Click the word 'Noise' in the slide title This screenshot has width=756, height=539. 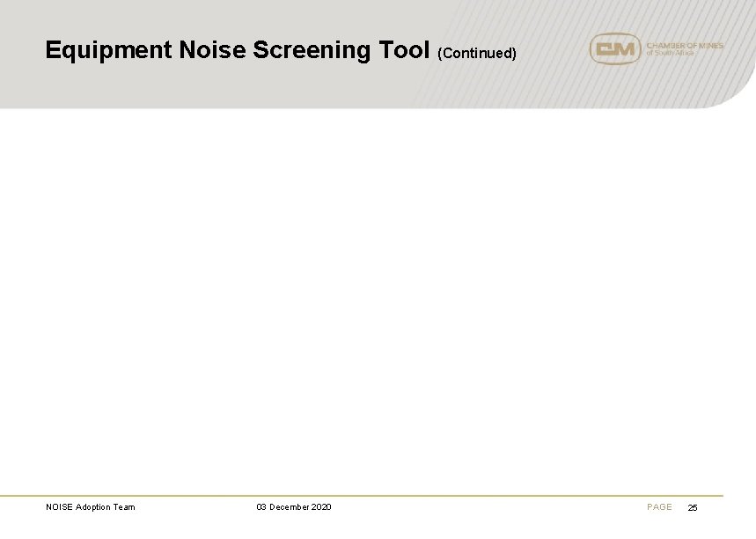(212, 50)
